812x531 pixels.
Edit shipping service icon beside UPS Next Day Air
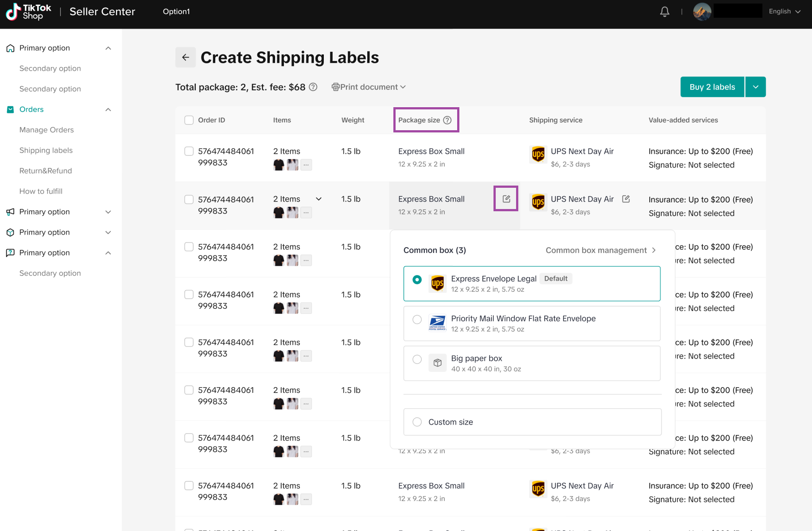[626, 199]
